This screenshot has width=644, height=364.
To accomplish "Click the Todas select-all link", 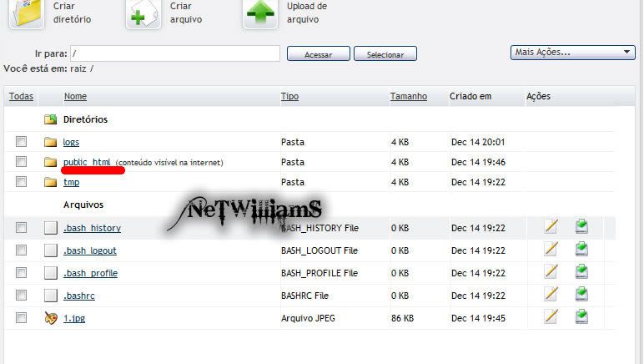I will click(x=21, y=96).
